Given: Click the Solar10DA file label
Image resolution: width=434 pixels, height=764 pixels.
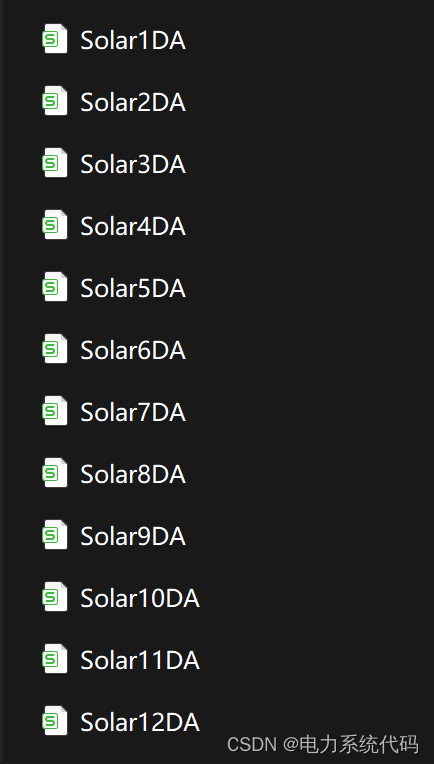Looking at the screenshot, I should pyautogui.click(x=140, y=598).
